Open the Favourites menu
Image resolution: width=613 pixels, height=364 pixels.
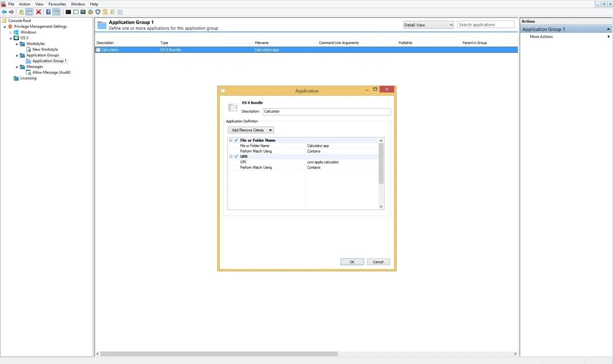tap(57, 4)
